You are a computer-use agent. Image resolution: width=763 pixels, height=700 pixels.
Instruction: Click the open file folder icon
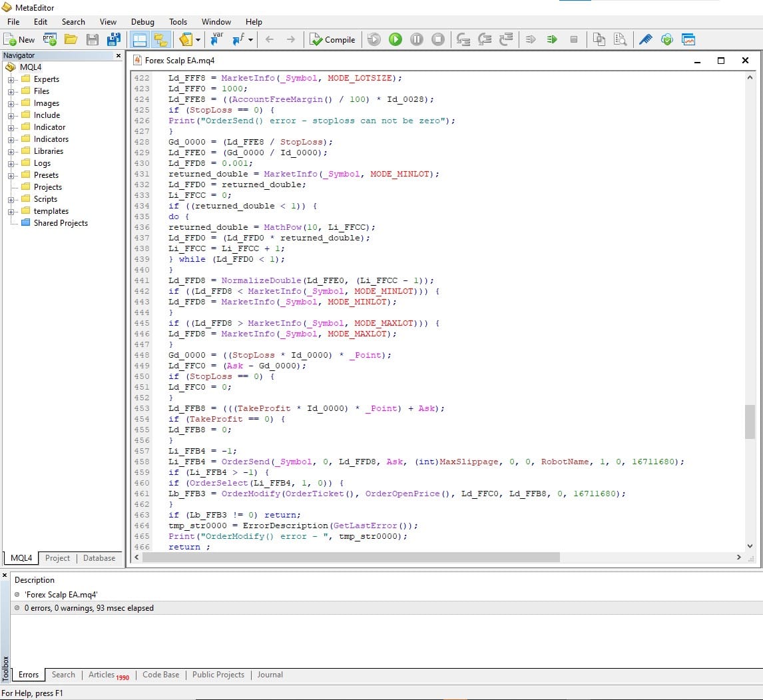click(71, 39)
